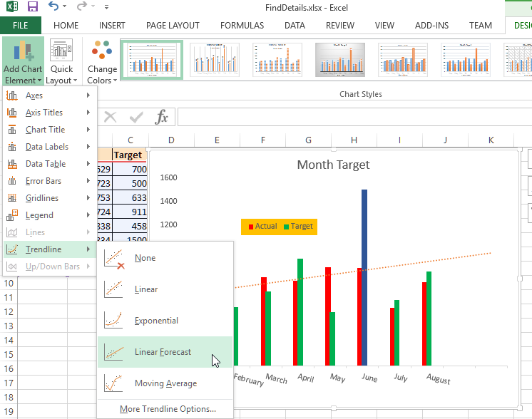This screenshot has width=532, height=419.
Task: Choose the Linear trendline option
Action: coord(165,289)
